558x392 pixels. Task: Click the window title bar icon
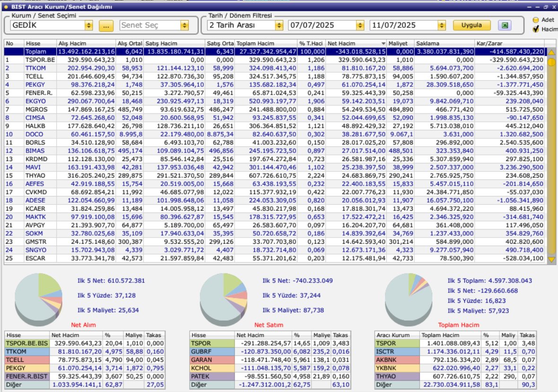[x=6, y=7]
